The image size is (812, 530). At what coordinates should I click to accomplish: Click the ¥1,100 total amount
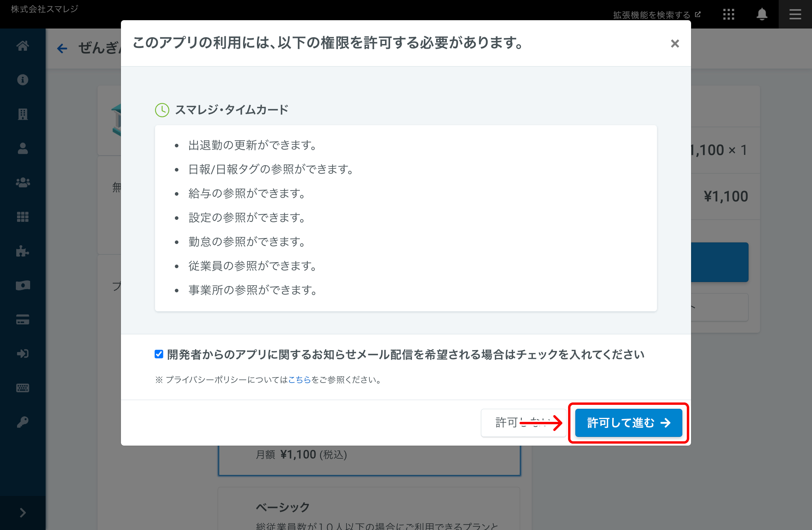click(x=726, y=196)
